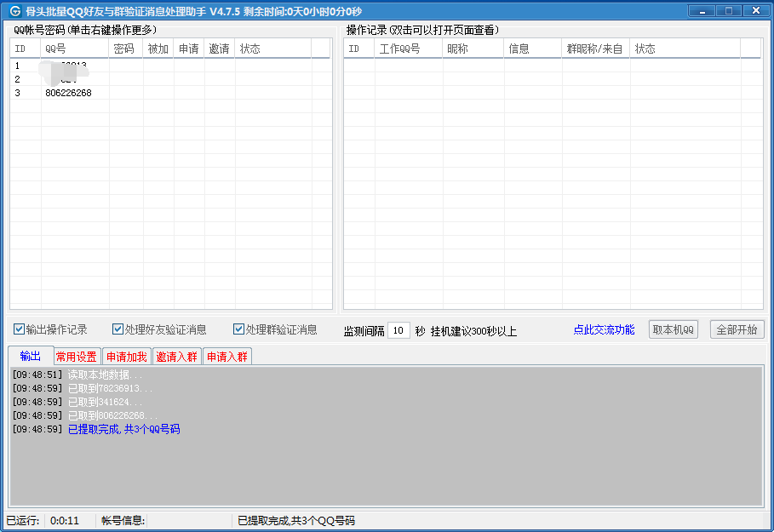Image resolution: width=774 pixels, height=532 pixels.
Task: Click the 帐号信息 status bar entry
Action: click(x=123, y=521)
